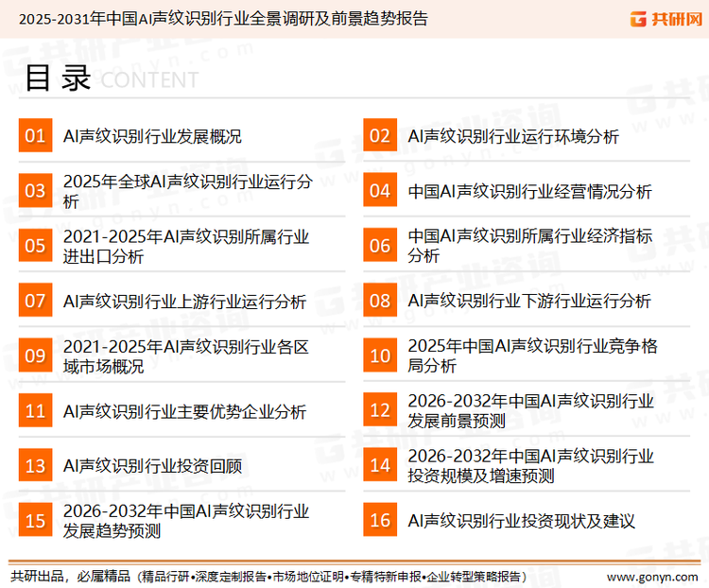709x588 pixels.
Task: Select chapter 中国AI声纹识别所属行业经济指标分析
Action: point(530,246)
